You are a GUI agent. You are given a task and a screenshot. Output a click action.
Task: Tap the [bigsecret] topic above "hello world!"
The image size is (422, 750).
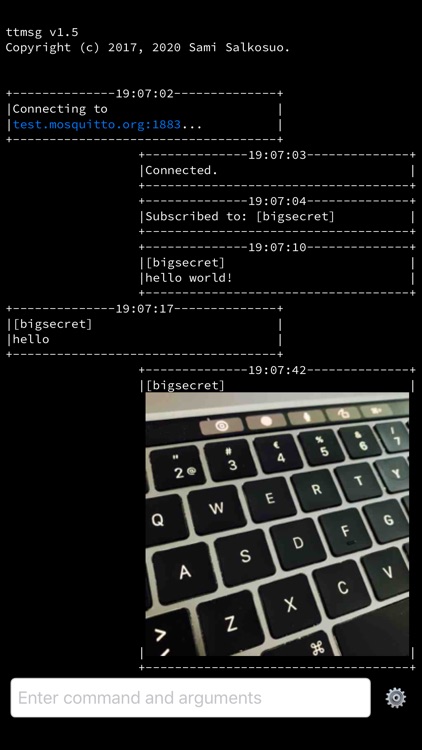[185, 263]
